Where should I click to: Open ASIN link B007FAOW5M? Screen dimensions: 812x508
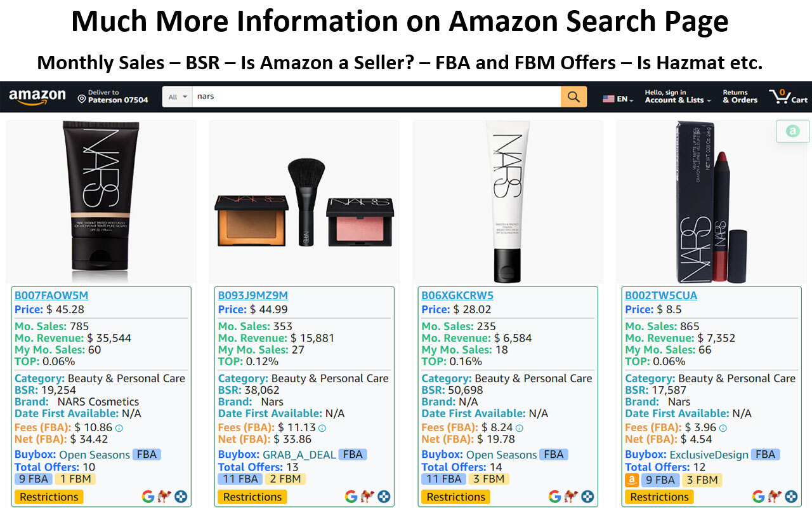(51, 295)
